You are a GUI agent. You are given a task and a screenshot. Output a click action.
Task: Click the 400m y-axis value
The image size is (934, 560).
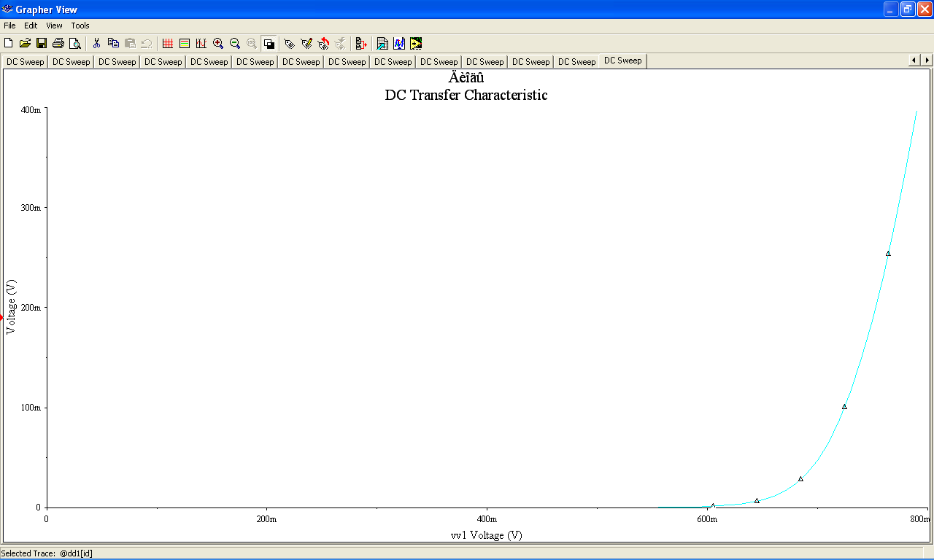(31, 109)
